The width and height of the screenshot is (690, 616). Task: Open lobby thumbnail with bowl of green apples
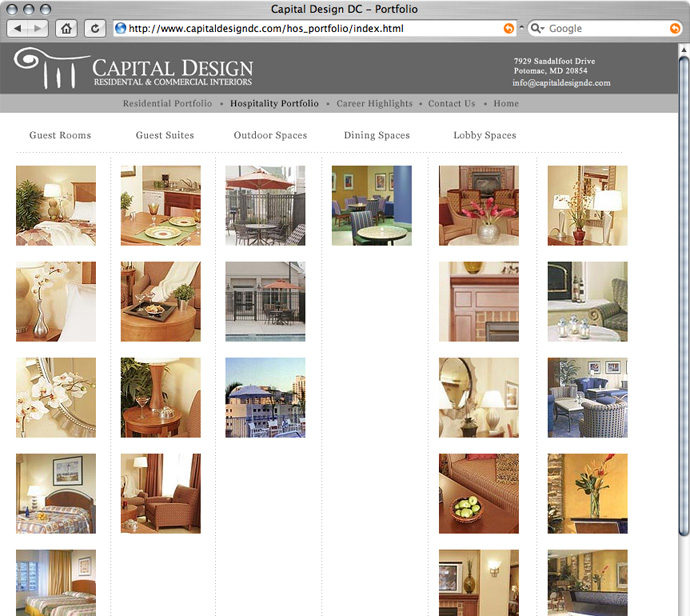pos(479,493)
